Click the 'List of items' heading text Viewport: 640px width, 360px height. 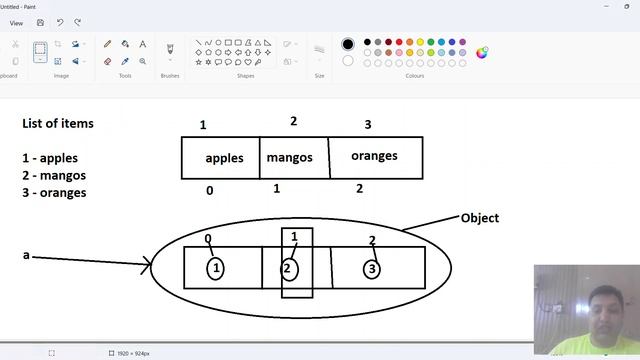coord(58,123)
